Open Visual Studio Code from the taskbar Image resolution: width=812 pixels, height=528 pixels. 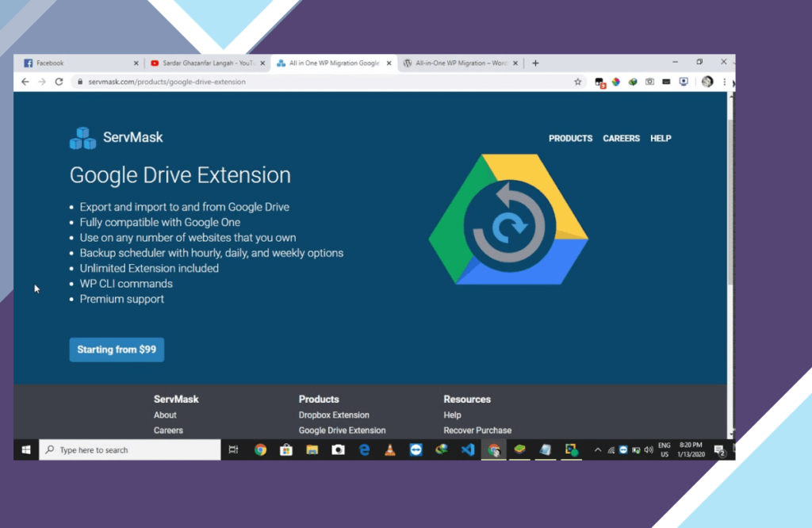point(468,450)
